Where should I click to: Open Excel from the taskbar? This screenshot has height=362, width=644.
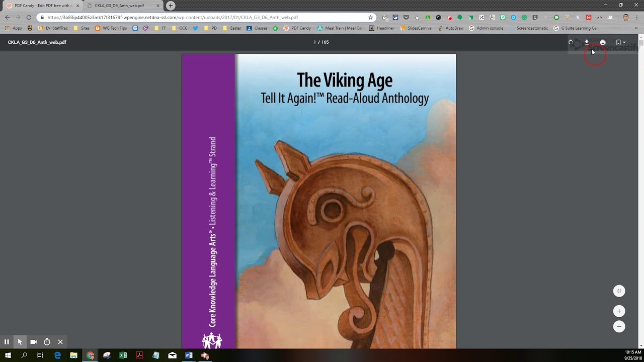pyautogui.click(x=123, y=355)
